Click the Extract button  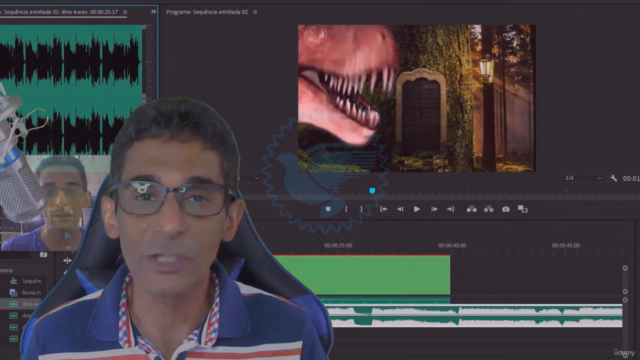[489, 209]
